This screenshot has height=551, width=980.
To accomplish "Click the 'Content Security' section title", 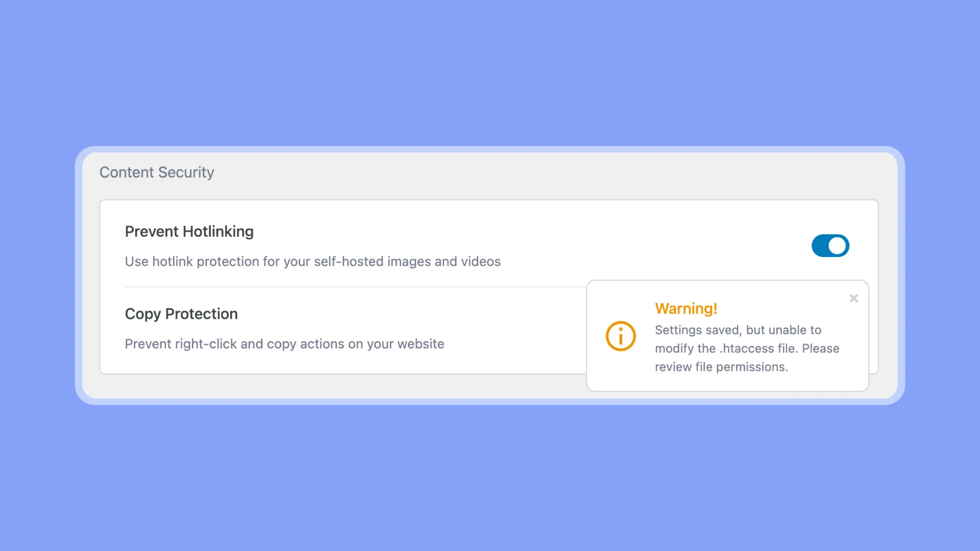I will coord(157,172).
